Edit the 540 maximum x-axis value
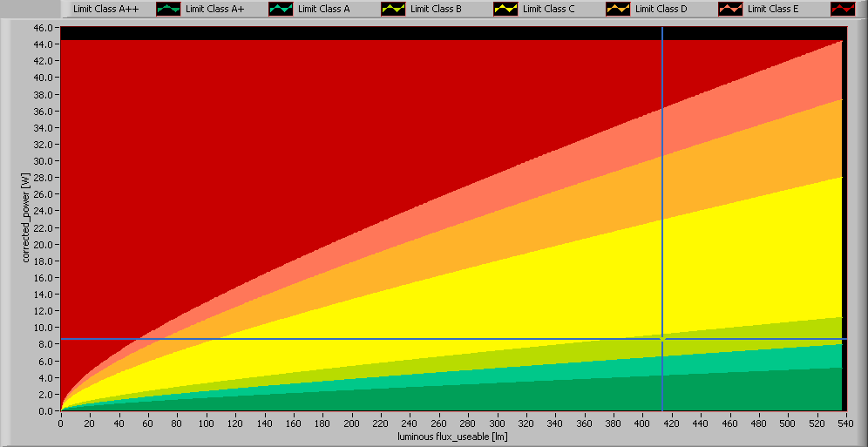 pos(842,422)
